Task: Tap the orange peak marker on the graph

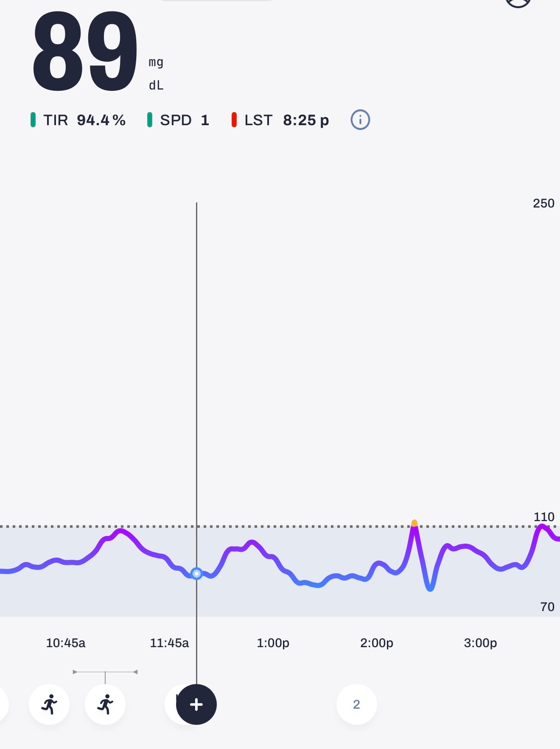Action: click(x=414, y=523)
